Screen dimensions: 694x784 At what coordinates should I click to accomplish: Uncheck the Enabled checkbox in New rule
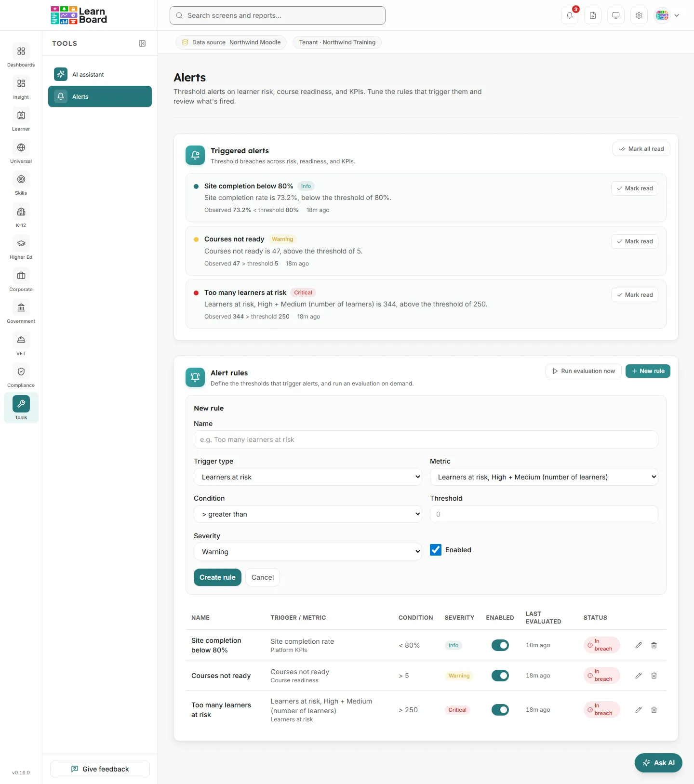pyautogui.click(x=436, y=550)
